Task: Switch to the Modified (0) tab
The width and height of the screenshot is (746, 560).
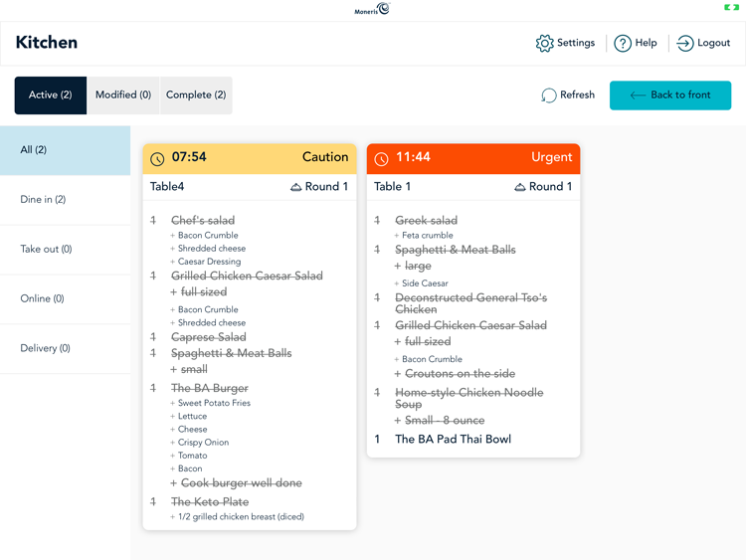Action: 123,95
